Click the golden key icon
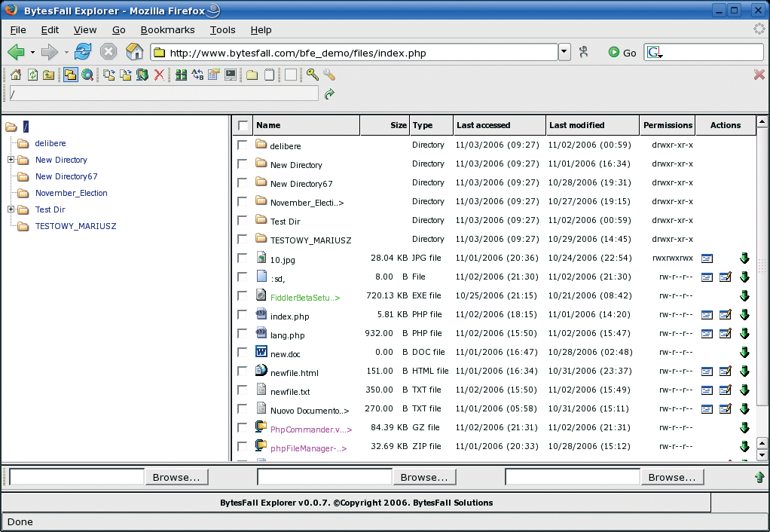The height and width of the screenshot is (532, 770). [x=313, y=75]
